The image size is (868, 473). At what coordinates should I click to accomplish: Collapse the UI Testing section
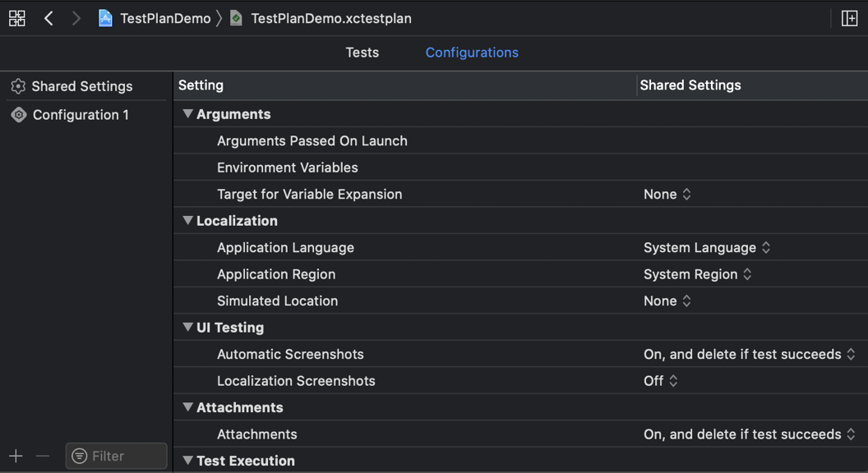[x=187, y=328]
